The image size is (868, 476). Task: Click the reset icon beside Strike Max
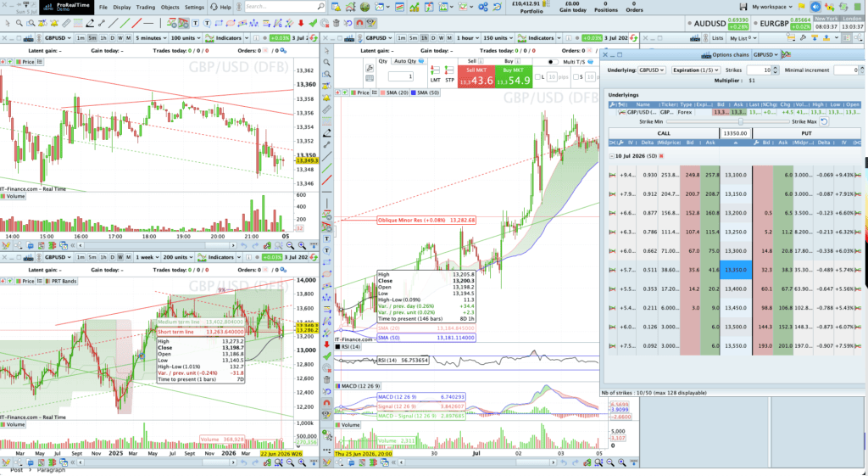pos(824,121)
